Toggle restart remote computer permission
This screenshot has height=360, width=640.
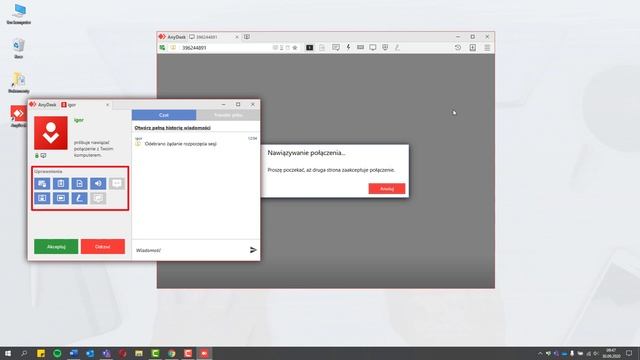61,198
